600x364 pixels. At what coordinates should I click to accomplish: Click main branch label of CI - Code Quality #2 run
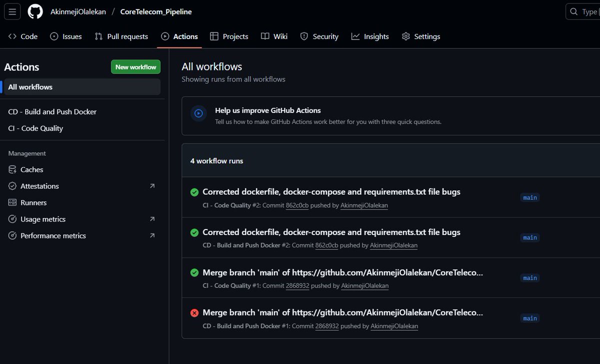[530, 197]
